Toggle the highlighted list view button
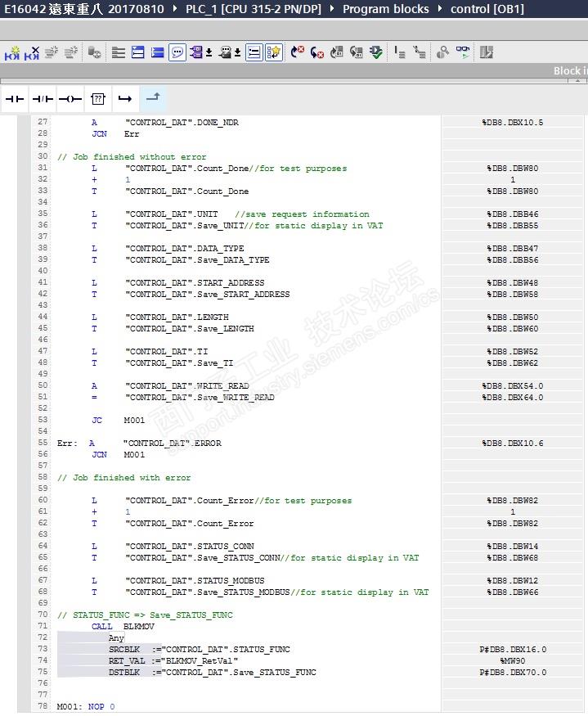This screenshot has height=716, width=588. pos(254,52)
